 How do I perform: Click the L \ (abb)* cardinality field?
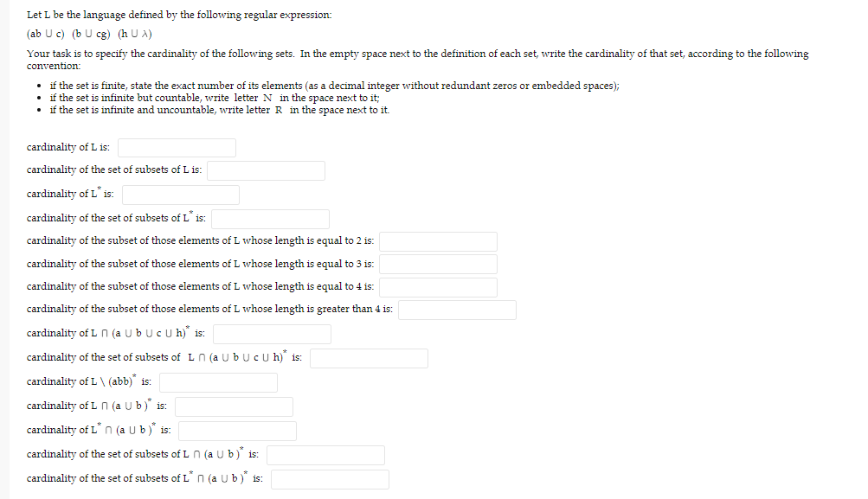[x=217, y=381]
